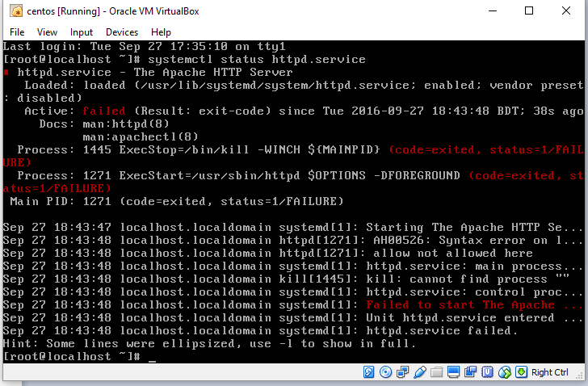
Task: Click 'Main PID: 1271' line
Action: pos(177,202)
